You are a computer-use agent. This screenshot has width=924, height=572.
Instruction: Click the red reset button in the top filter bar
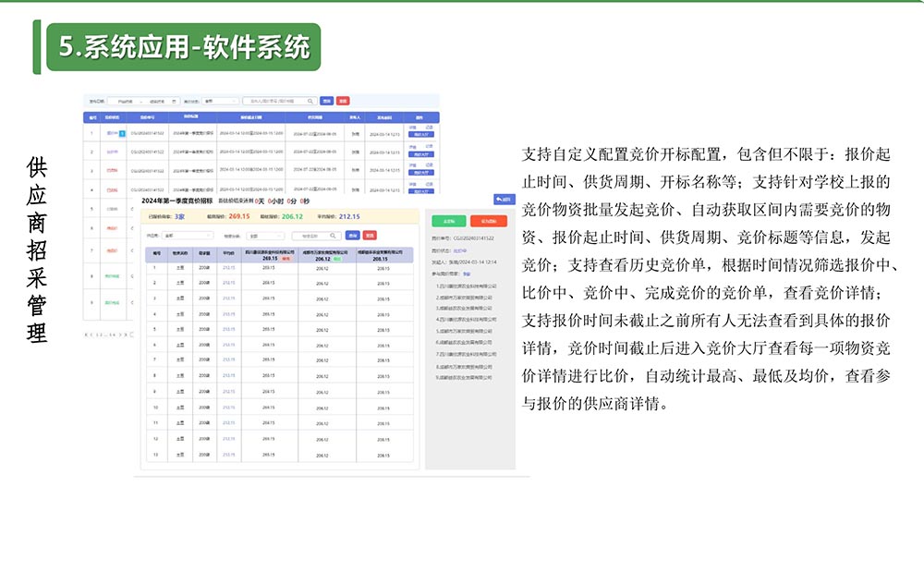pos(343,101)
